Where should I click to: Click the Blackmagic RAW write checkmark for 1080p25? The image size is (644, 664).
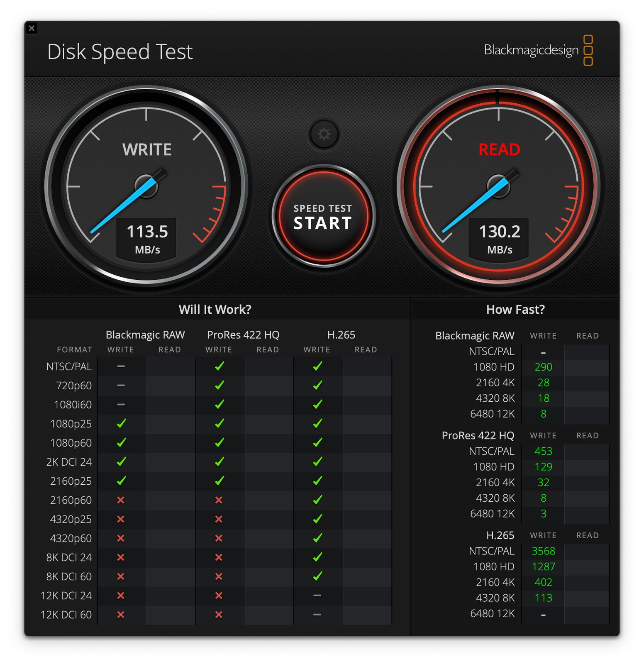point(121,424)
